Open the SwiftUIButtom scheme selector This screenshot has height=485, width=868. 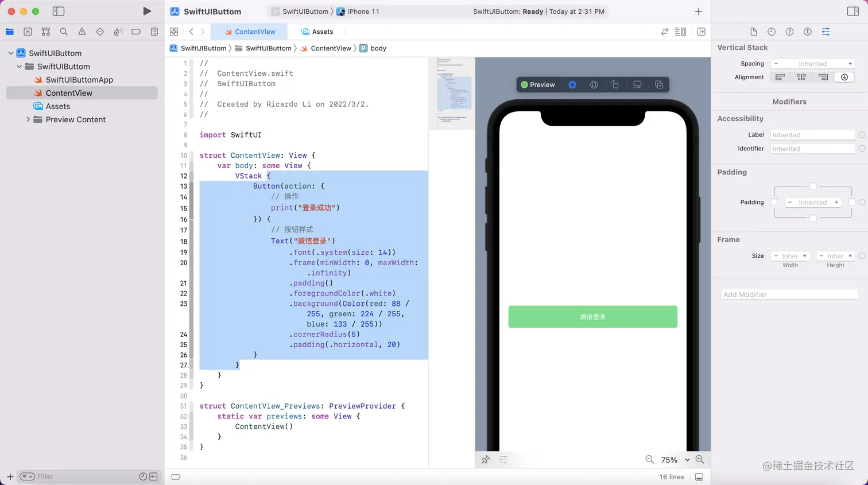tap(300, 11)
